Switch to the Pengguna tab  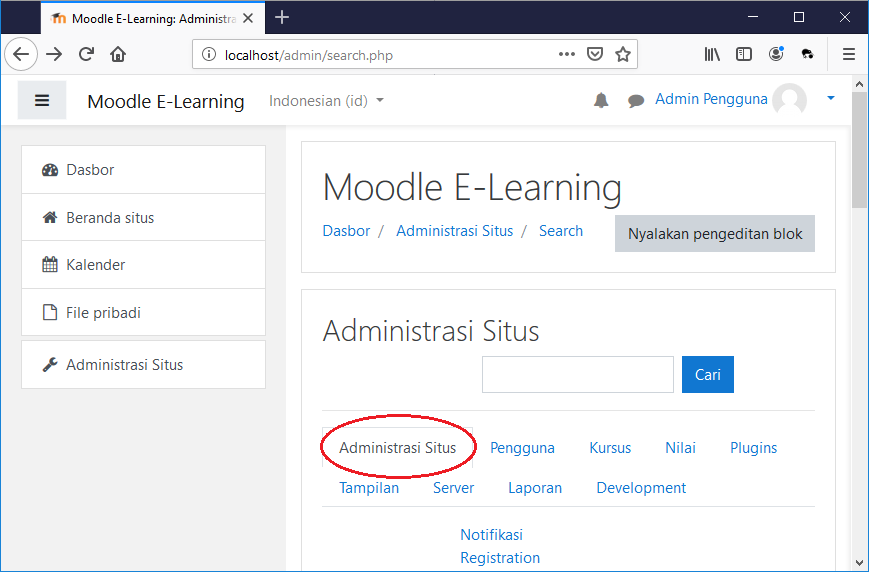522,447
